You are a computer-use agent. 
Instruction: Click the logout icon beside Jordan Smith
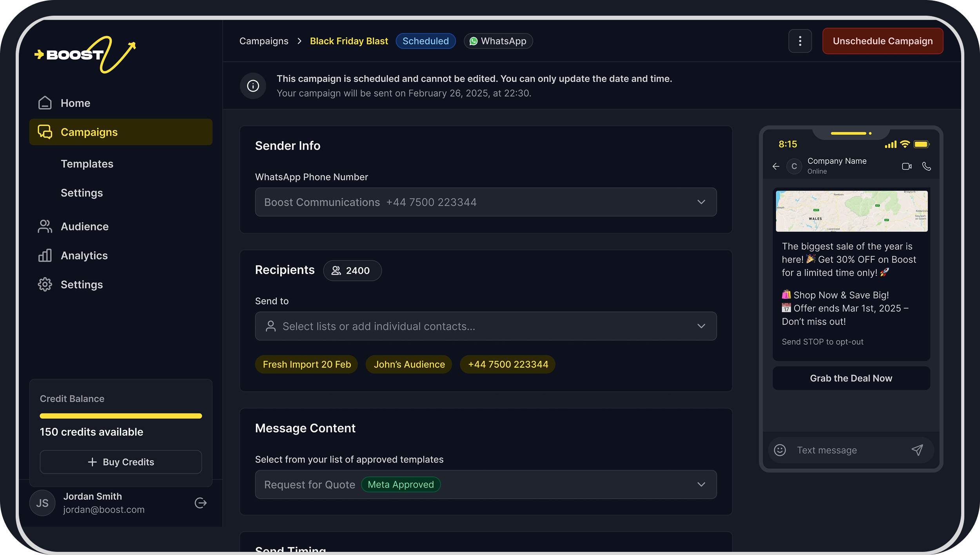point(201,503)
